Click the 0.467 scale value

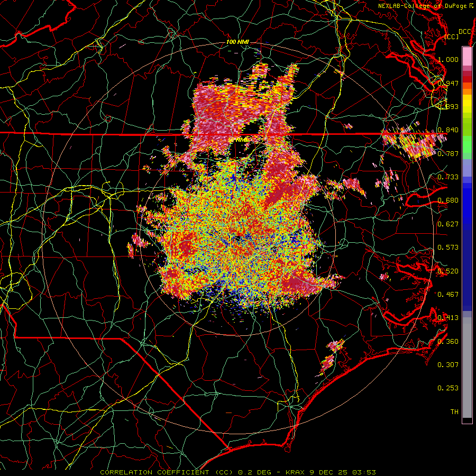(x=448, y=295)
